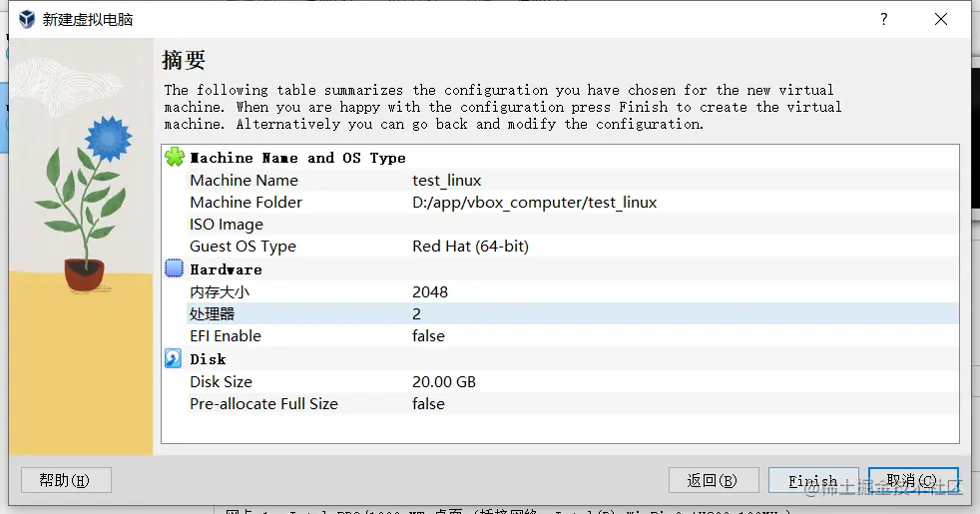Image resolution: width=980 pixels, height=514 pixels.
Task: Click the 返回(B) back button
Action: (x=714, y=480)
